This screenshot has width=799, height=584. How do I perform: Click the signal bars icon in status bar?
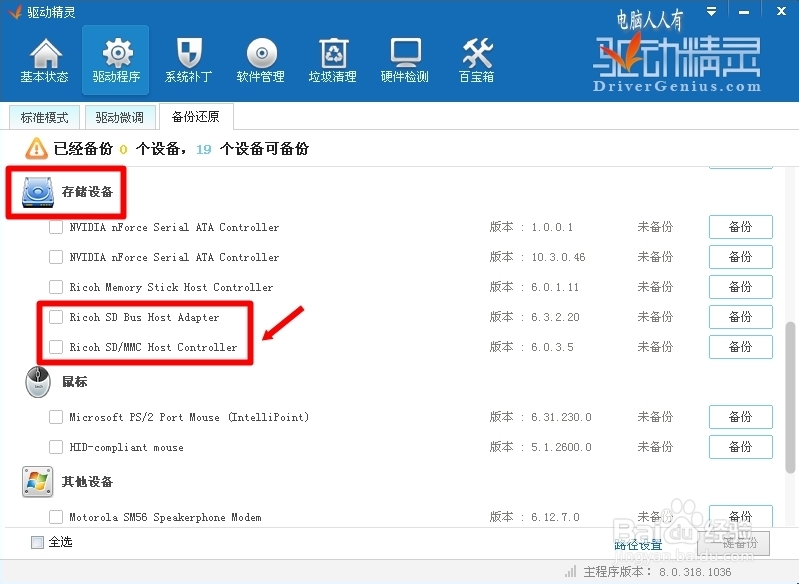570,571
